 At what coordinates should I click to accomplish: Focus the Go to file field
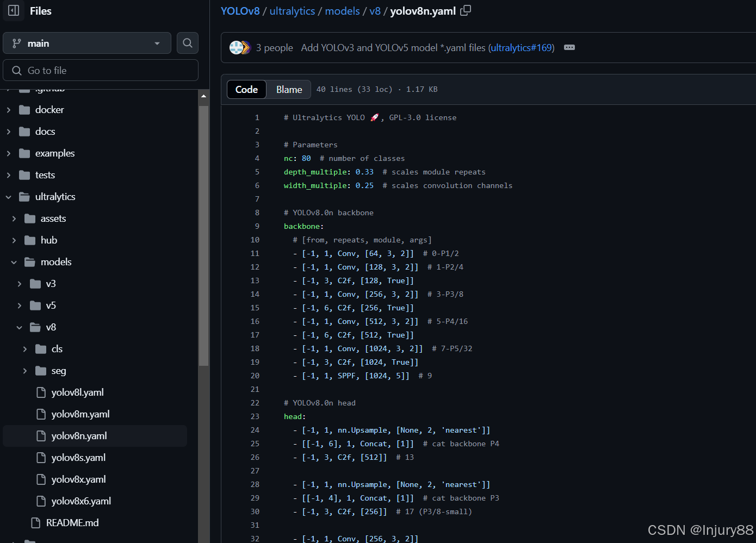click(101, 70)
